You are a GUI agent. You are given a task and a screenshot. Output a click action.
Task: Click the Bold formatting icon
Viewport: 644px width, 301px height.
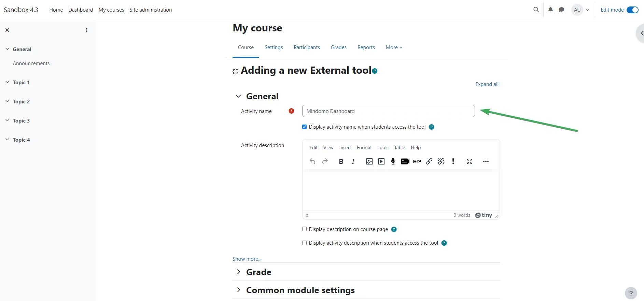[341, 161]
